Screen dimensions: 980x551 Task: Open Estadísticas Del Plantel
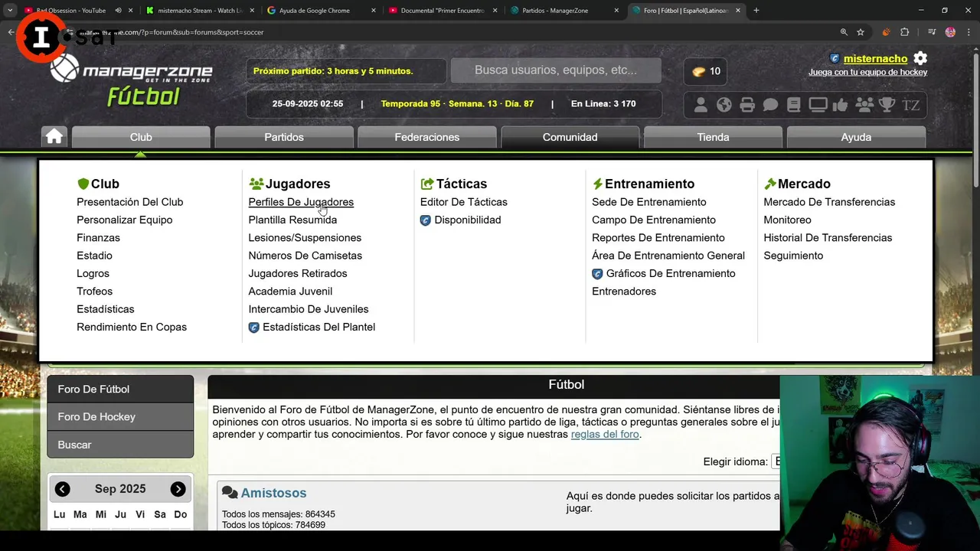(x=318, y=328)
